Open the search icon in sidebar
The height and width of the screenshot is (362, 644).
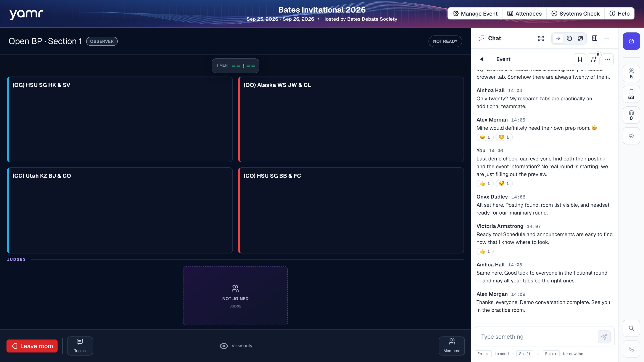tap(631, 328)
